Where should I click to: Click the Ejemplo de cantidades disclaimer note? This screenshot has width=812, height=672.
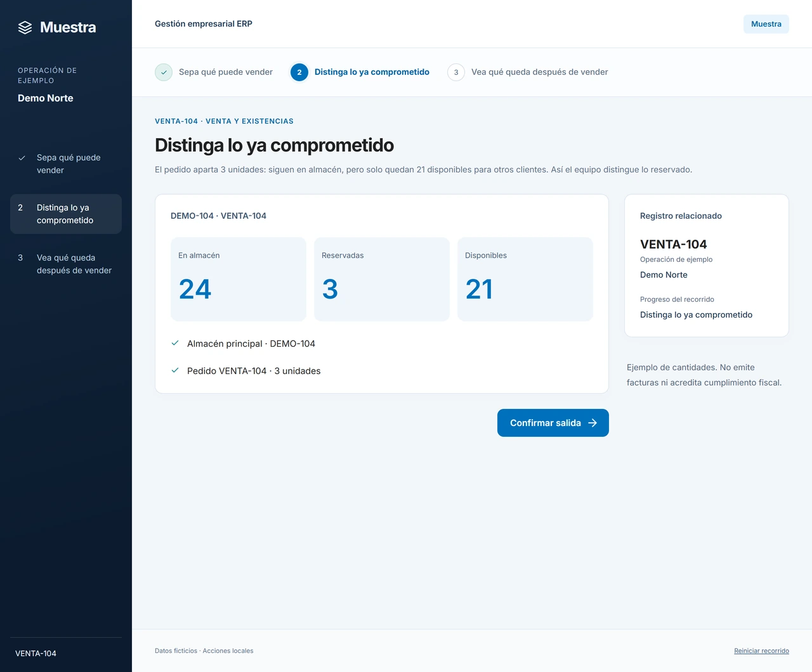(x=704, y=375)
